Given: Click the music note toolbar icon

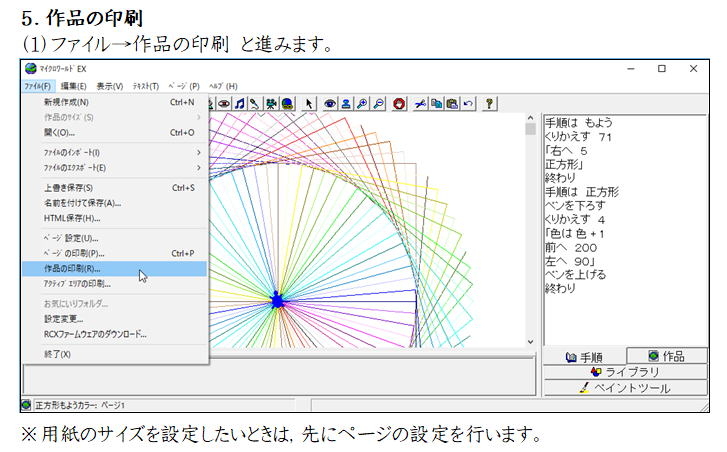Looking at the screenshot, I should coord(240,104).
